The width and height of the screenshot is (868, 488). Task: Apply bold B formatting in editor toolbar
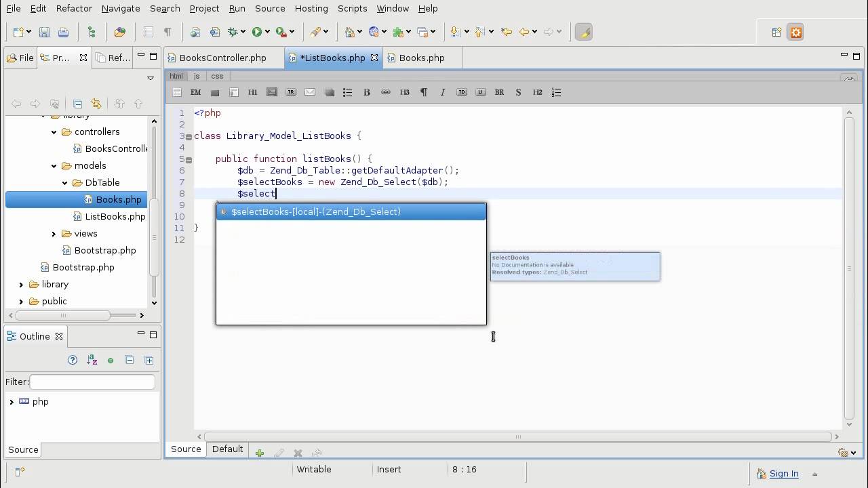pyautogui.click(x=367, y=92)
